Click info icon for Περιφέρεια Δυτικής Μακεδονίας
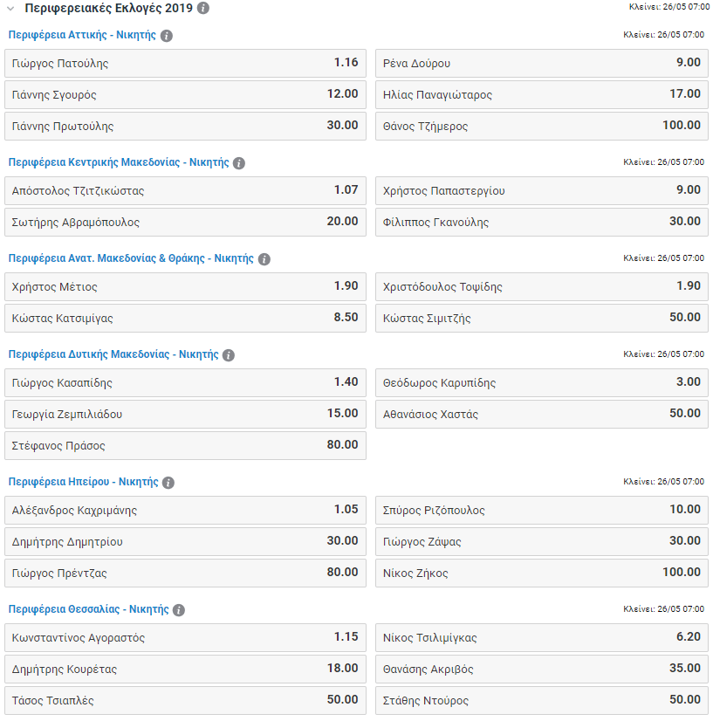Screen dimensions: 713x728 click(229, 355)
